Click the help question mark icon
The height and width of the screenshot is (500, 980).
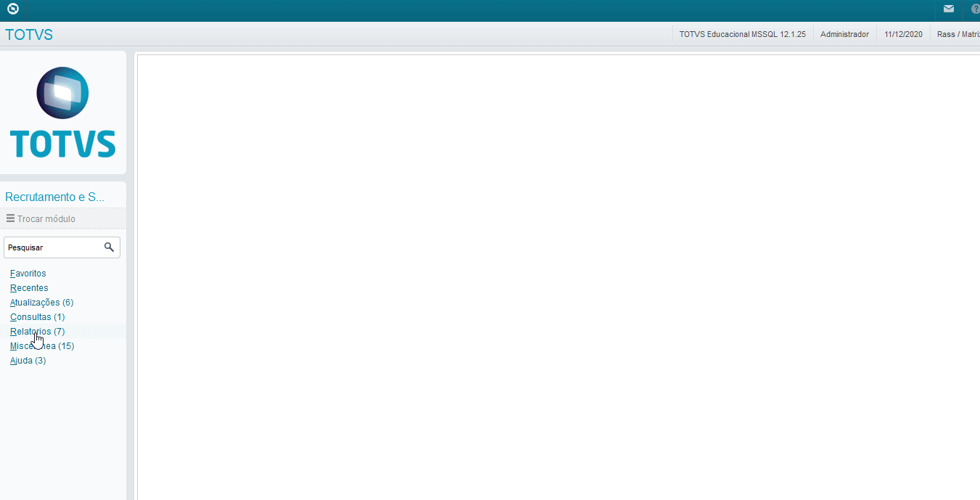point(976,9)
